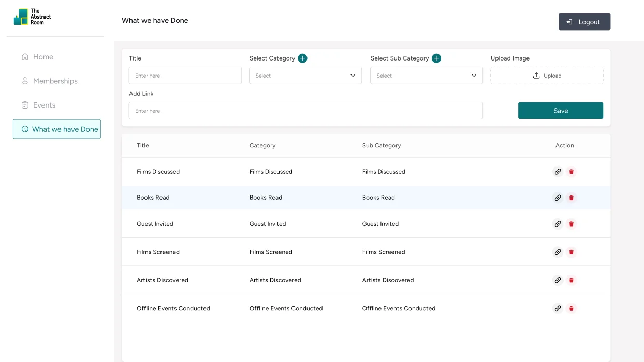This screenshot has height=362, width=644.
Task: Click the Title column header
Action: pyautogui.click(x=143, y=145)
